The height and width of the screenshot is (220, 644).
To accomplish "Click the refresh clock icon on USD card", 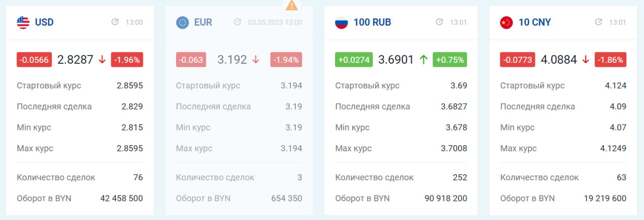I will tap(115, 22).
